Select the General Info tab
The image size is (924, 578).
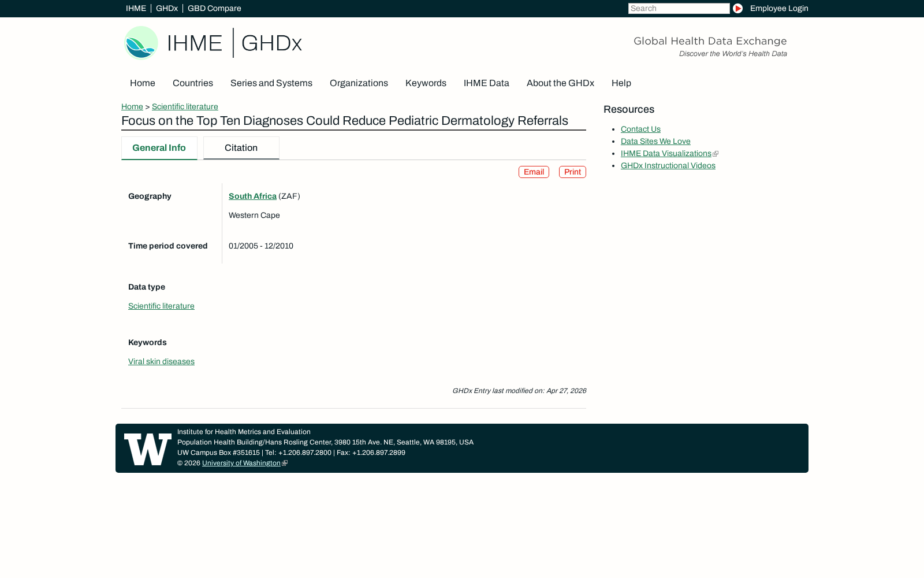pyautogui.click(x=159, y=148)
